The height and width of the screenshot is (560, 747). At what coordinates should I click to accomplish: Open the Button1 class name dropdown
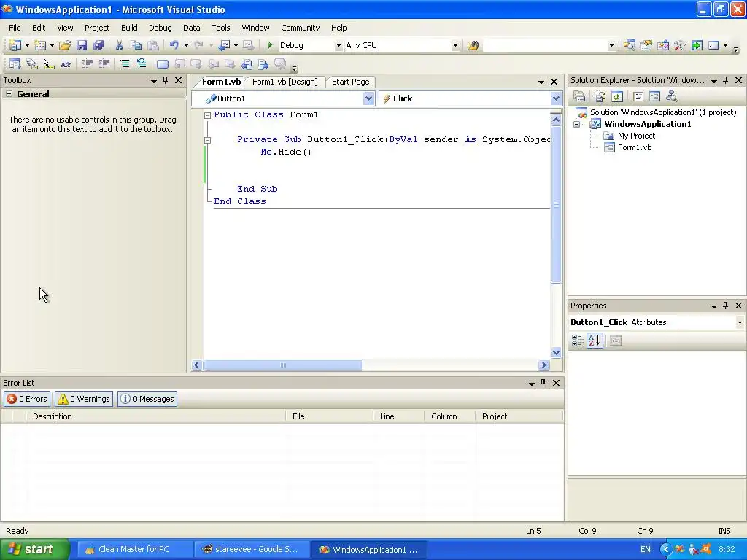pos(368,98)
